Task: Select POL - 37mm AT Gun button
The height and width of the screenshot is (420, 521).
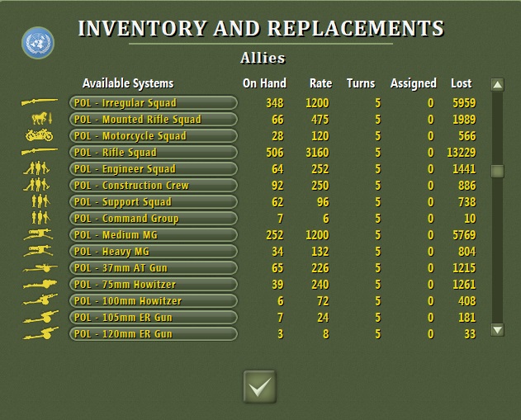Action: (154, 268)
